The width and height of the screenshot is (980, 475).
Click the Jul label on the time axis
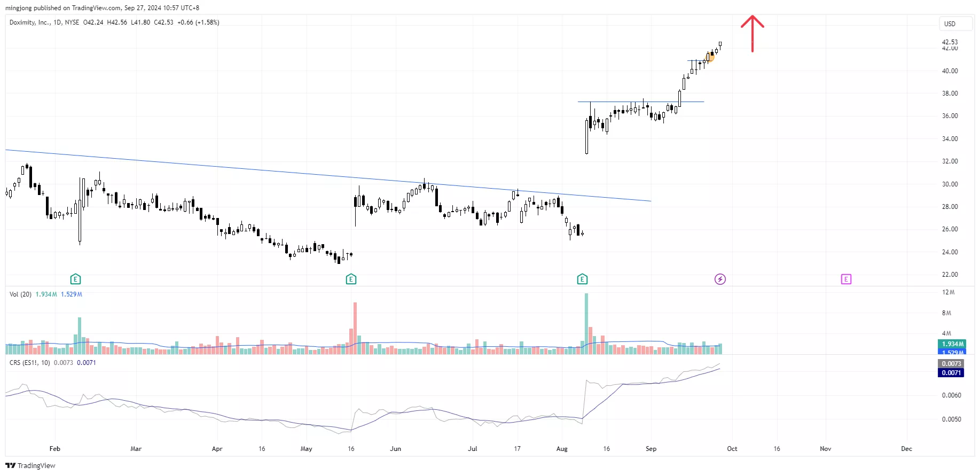point(473,449)
